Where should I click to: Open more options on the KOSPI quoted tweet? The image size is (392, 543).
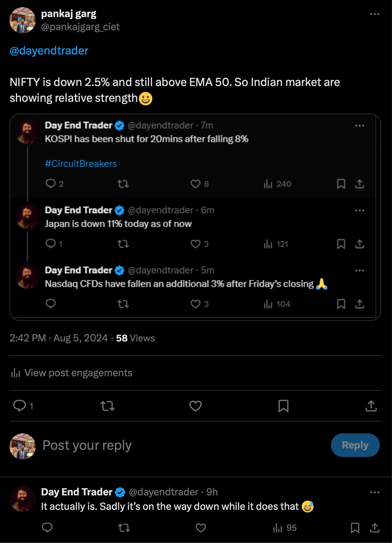(x=359, y=125)
